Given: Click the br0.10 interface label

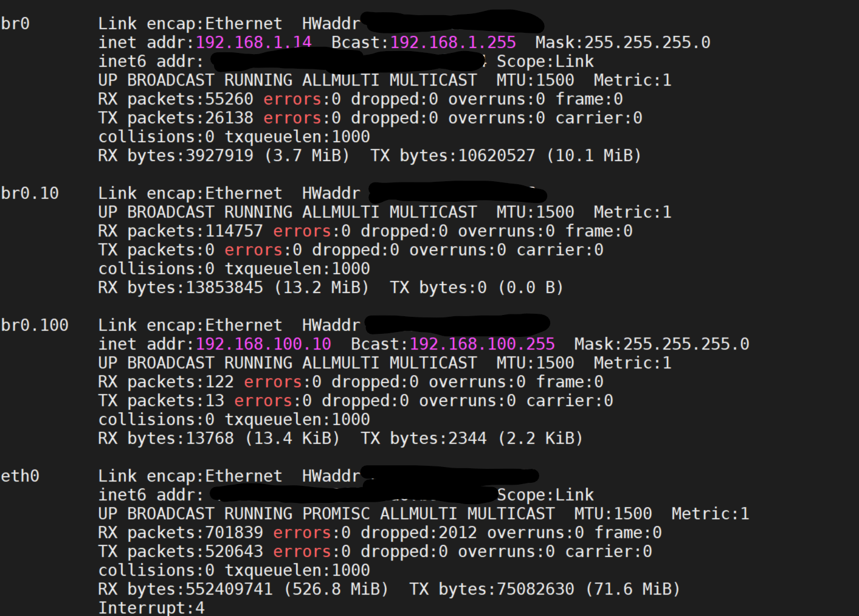Looking at the screenshot, I should (x=30, y=193).
